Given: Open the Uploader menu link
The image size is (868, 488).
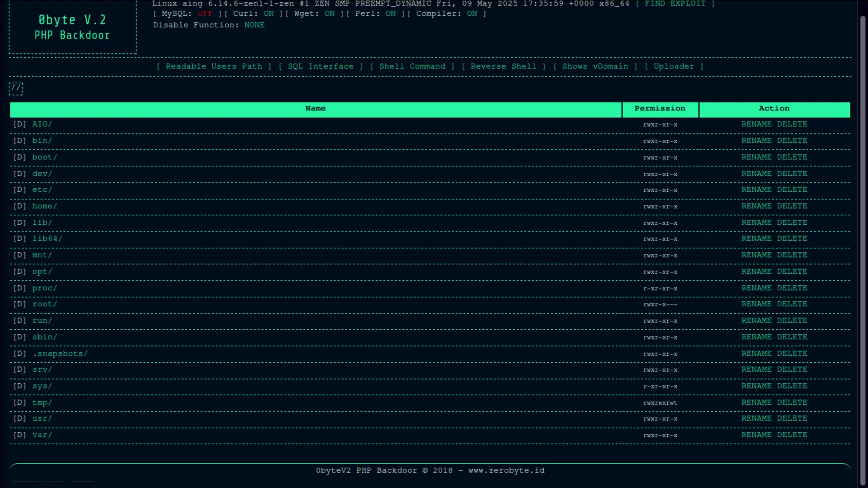Looking at the screenshot, I should click(x=674, y=66).
